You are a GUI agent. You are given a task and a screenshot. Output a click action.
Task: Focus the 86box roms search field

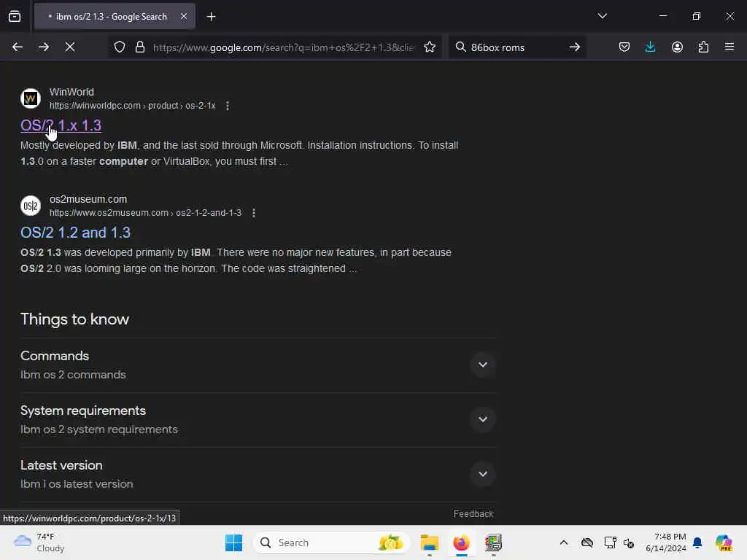(x=517, y=47)
